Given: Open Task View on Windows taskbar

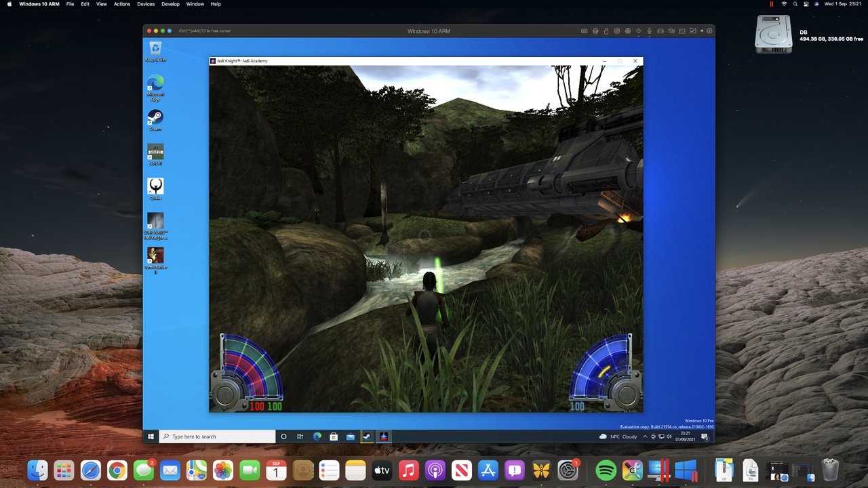Looking at the screenshot, I should [x=300, y=436].
